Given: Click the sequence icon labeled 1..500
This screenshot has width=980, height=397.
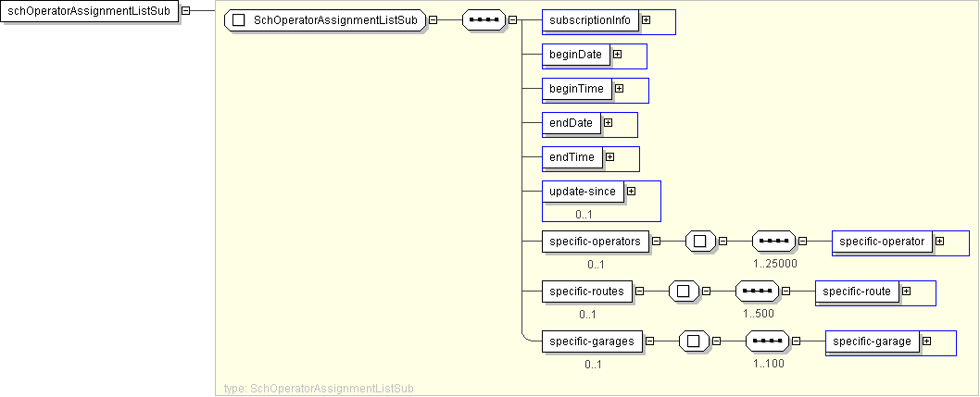Looking at the screenshot, I should click(x=756, y=292).
